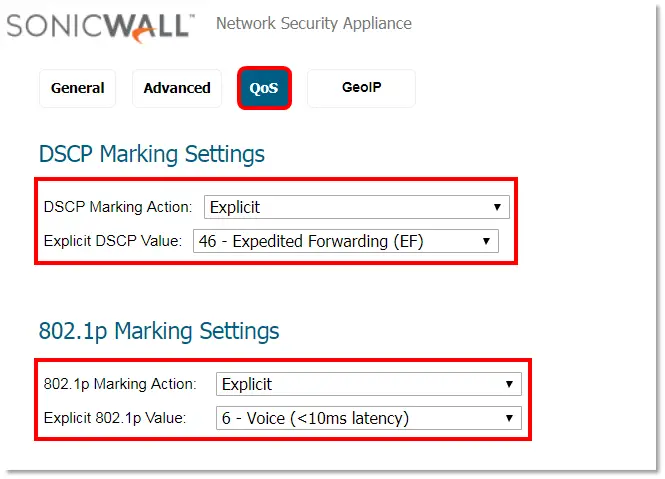This screenshot has width=665, height=479.
Task: Click the Network Security Appliance title text
Action: [314, 23]
